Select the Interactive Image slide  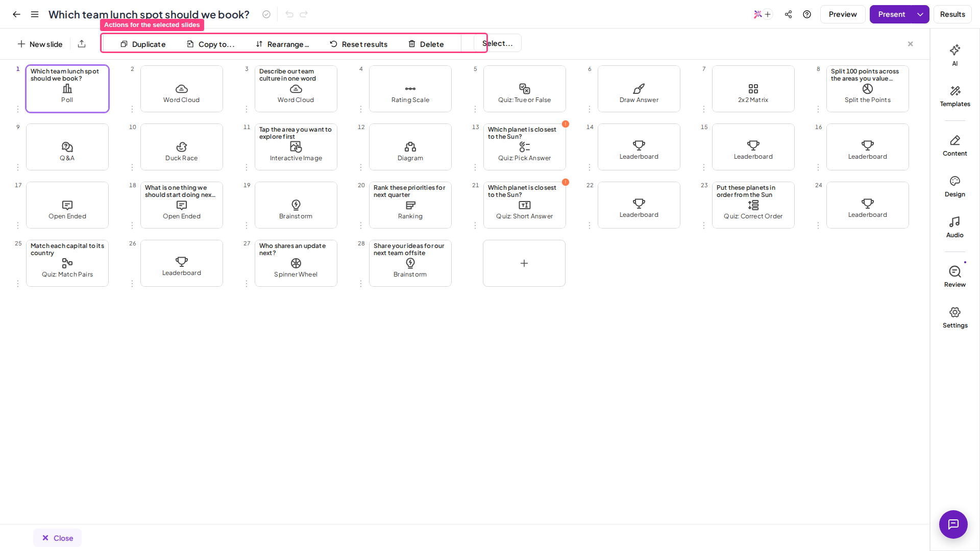tap(296, 147)
